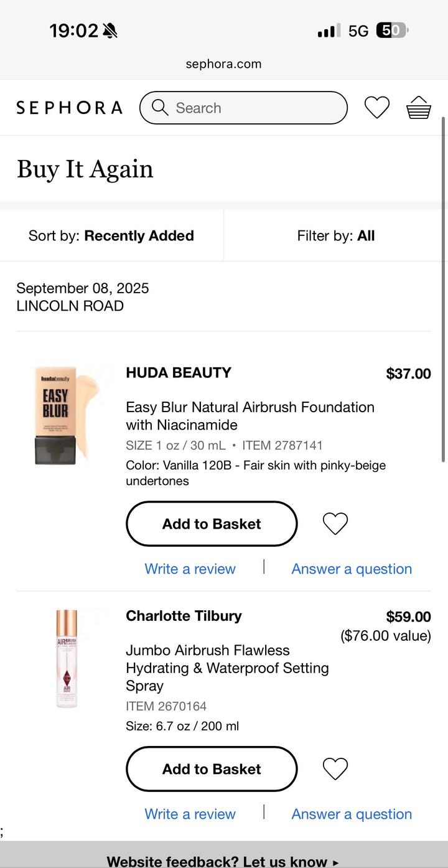Go to Sephora home via logo

click(69, 108)
